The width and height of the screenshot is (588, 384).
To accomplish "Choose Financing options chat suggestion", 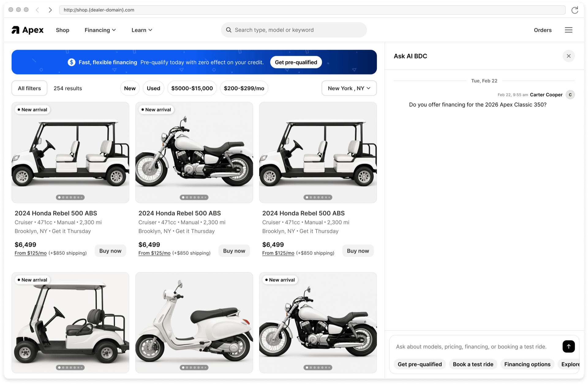I will click(x=527, y=364).
